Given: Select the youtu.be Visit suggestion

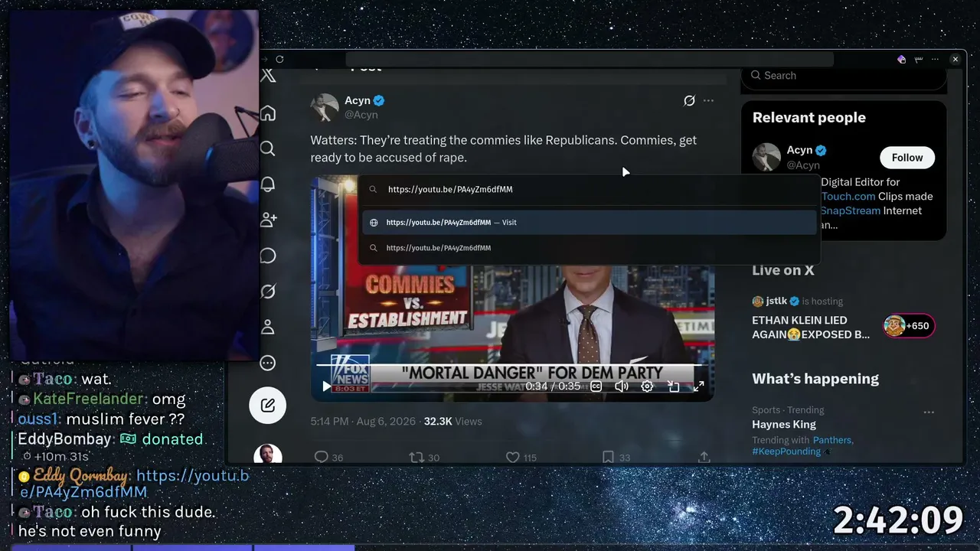Looking at the screenshot, I should tap(590, 223).
